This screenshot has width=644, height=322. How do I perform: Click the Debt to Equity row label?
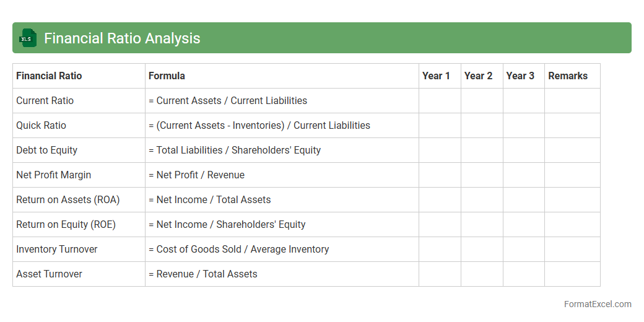pyautogui.click(x=46, y=150)
